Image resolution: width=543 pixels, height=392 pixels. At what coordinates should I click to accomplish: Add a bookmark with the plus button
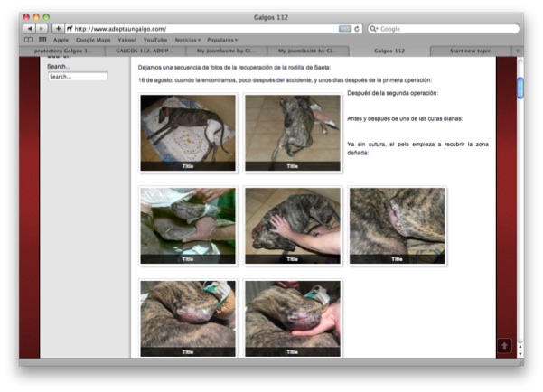point(58,29)
